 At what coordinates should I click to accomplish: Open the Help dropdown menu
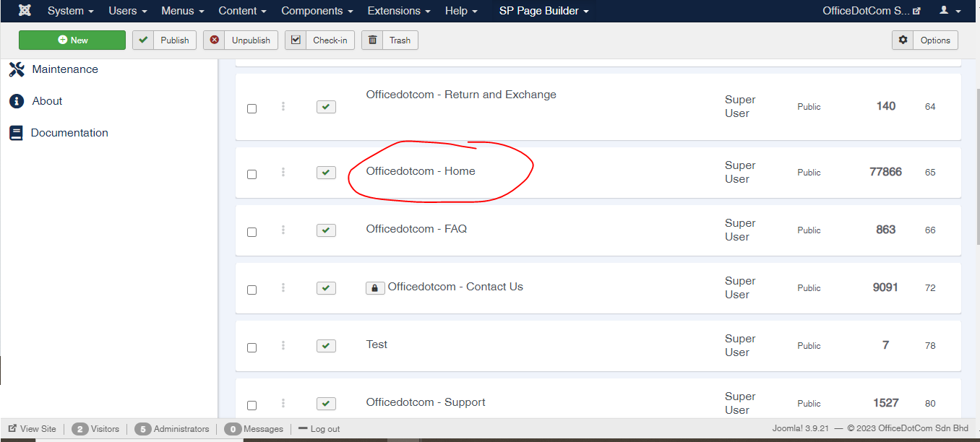pyautogui.click(x=461, y=11)
